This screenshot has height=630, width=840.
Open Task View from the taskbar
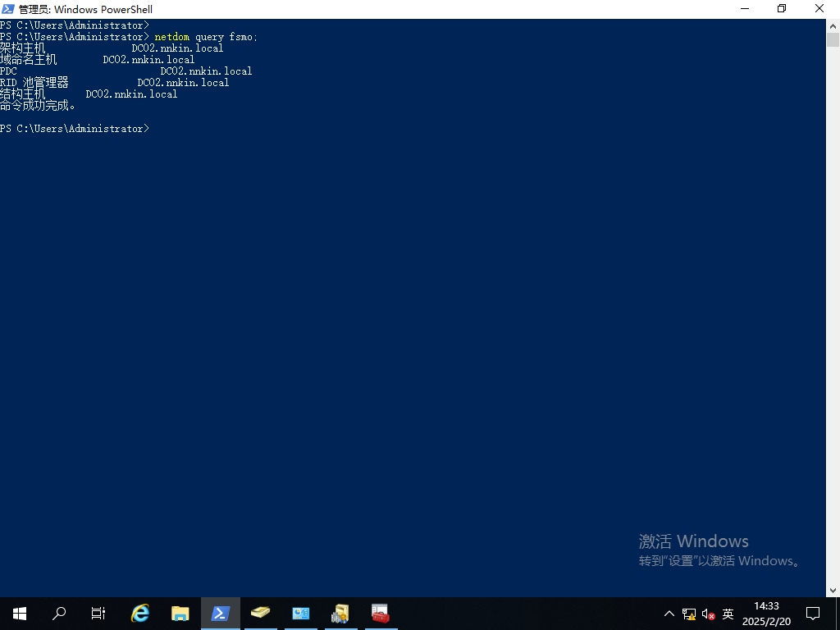pyautogui.click(x=98, y=613)
